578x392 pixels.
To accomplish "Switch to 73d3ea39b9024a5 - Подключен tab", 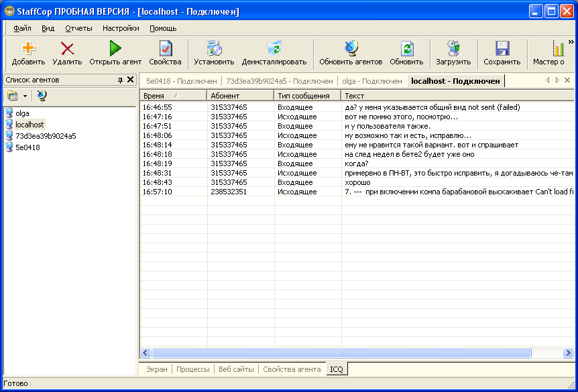I will (280, 81).
